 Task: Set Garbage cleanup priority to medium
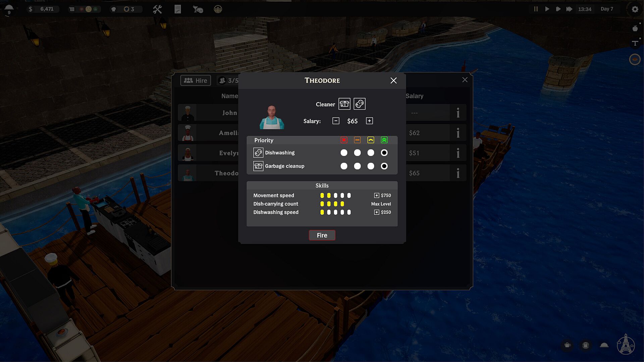[371, 166]
